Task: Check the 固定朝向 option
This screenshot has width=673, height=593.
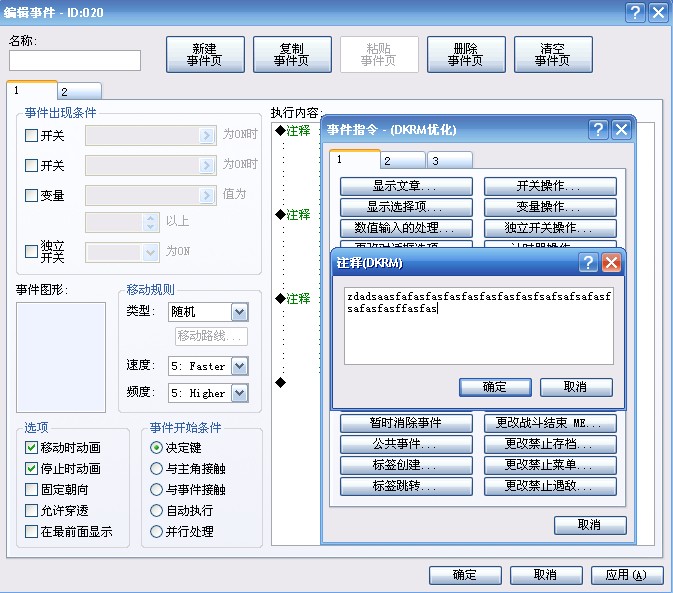Action: click(31, 489)
